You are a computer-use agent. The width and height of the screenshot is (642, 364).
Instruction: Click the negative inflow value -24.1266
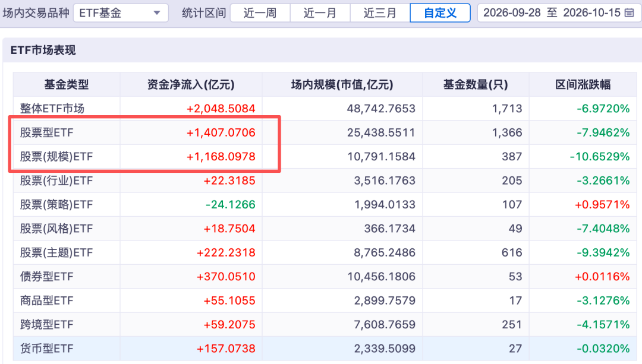[x=231, y=204]
